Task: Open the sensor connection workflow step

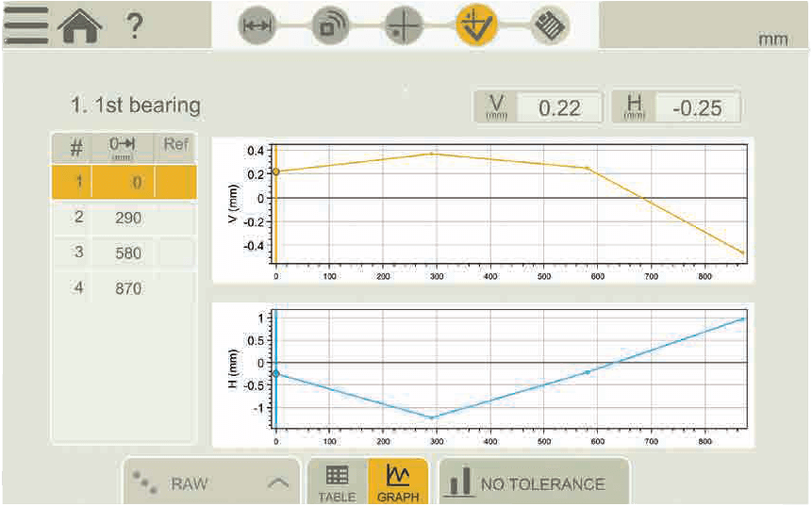Action: [x=330, y=26]
